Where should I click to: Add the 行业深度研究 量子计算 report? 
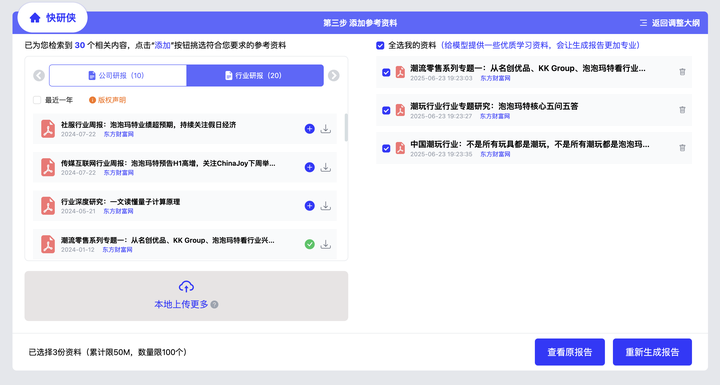(309, 206)
